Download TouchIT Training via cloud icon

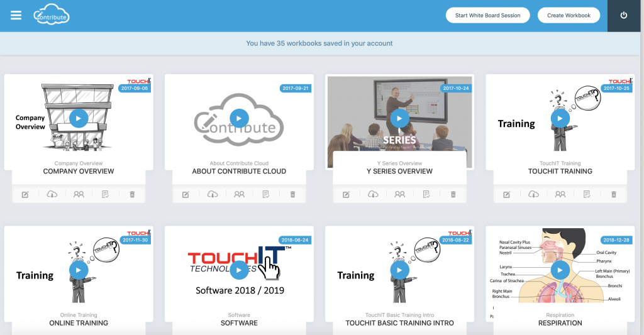click(x=533, y=194)
